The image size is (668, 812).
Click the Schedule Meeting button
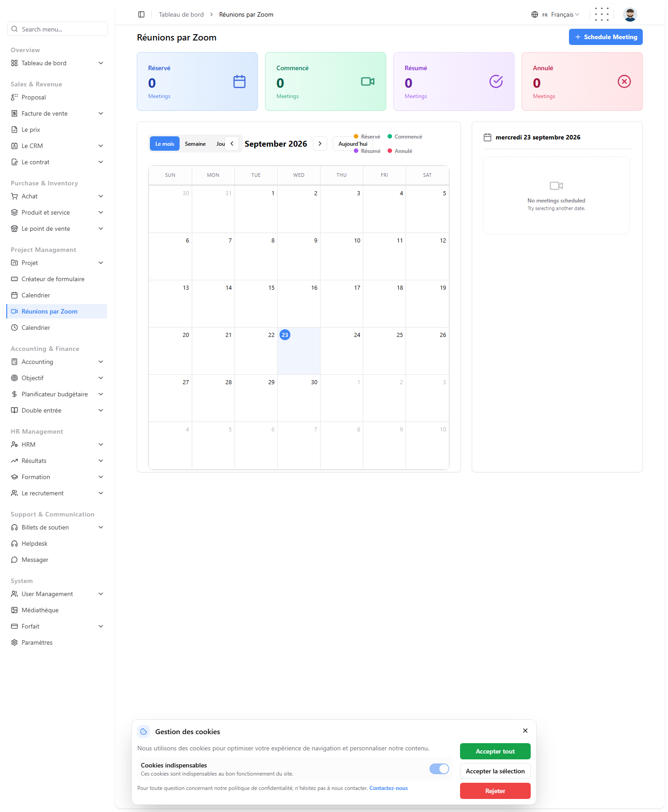(606, 37)
